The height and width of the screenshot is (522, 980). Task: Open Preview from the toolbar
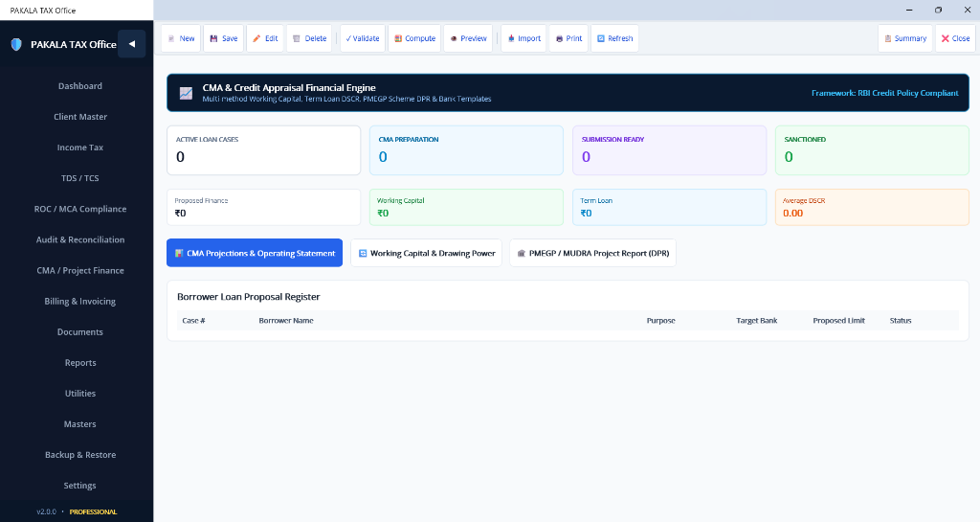click(x=468, y=38)
